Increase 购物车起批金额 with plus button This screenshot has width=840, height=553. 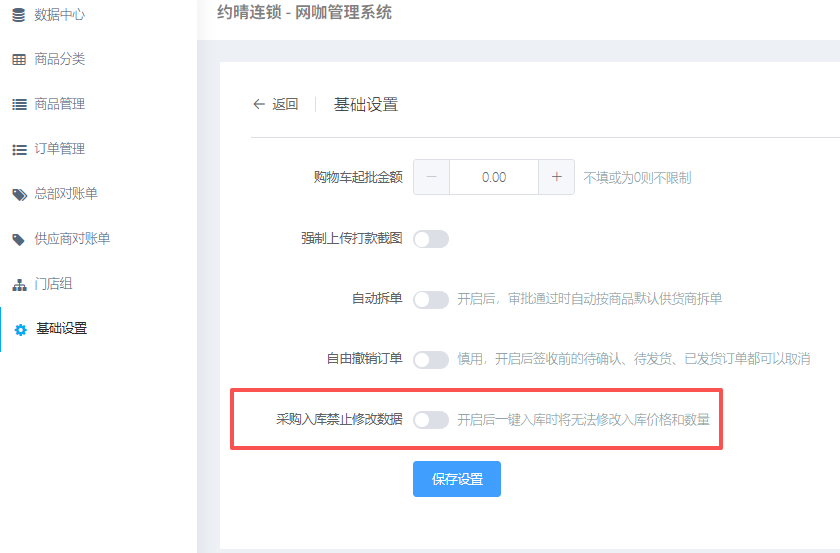point(557,177)
